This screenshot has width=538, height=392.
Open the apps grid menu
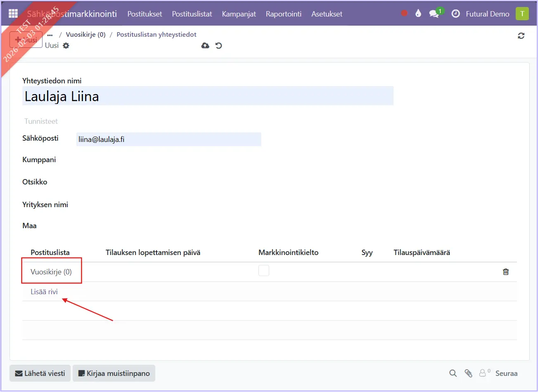(x=13, y=14)
